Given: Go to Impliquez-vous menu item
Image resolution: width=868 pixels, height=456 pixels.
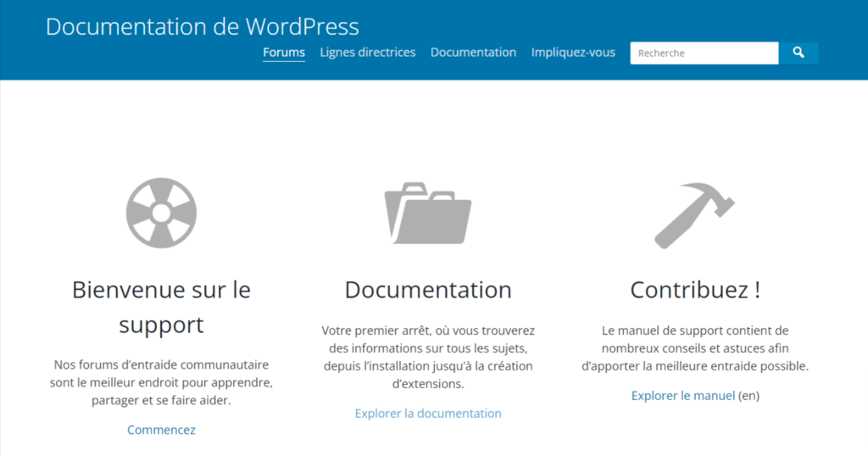Looking at the screenshot, I should 573,53.
